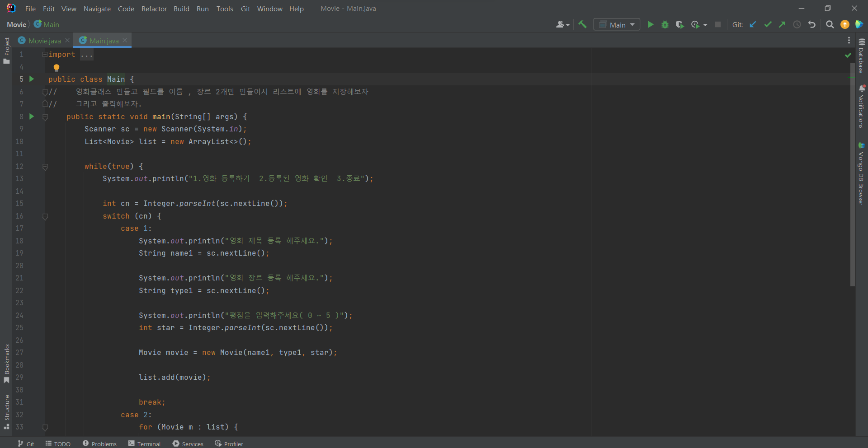This screenshot has width=868, height=448.
Task: Click the folded import ellipsis placeholder
Action: [x=87, y=55]
